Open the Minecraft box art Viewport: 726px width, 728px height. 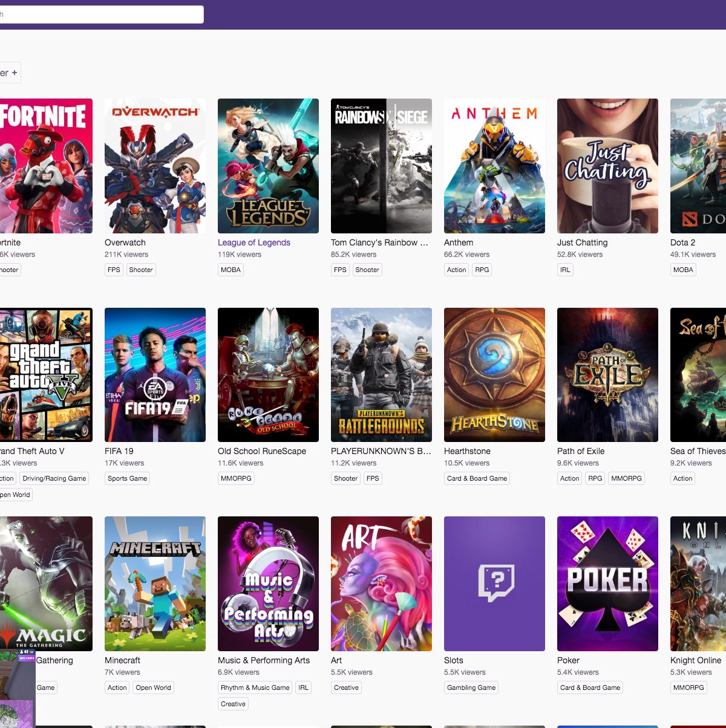click(155, 583)
